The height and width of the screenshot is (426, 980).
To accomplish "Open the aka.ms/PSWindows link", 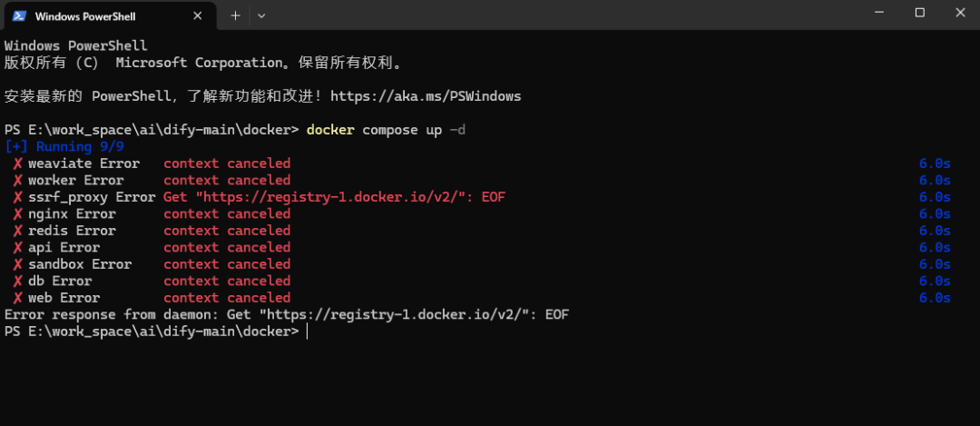I will (426, 95).
